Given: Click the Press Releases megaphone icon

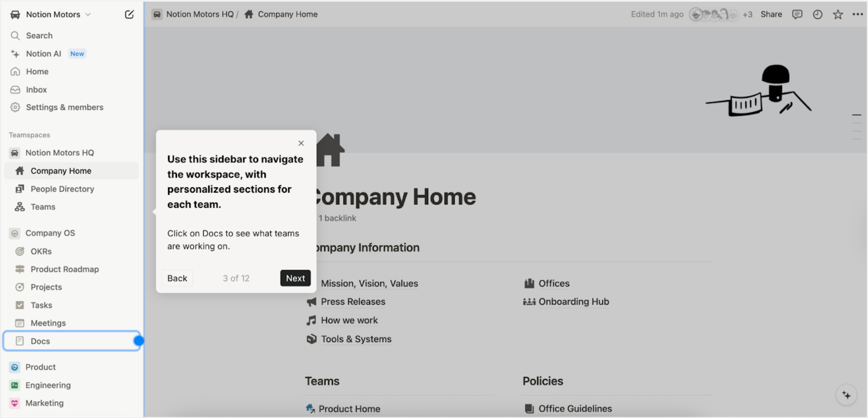Looking at the screenshot, I should tap(311, 302).
